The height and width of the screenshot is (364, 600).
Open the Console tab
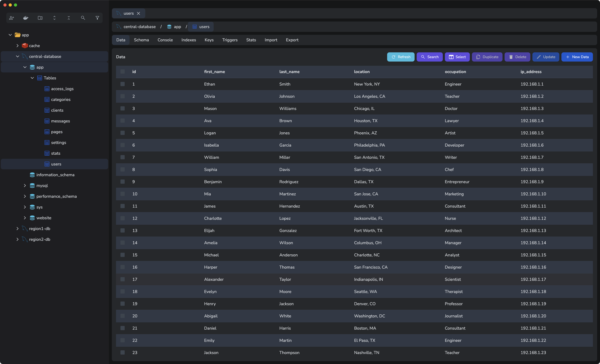(x=165, y=40)
